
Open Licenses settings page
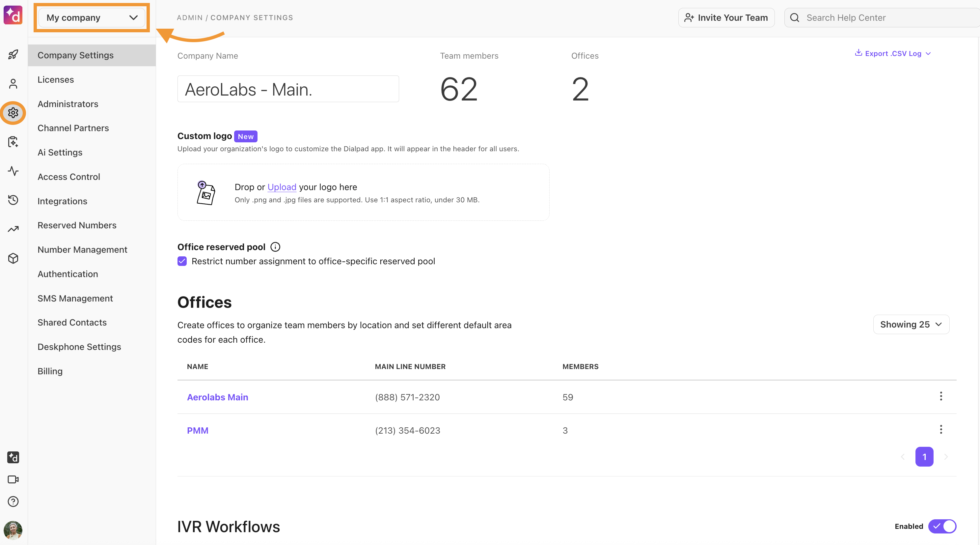[56, 79]
